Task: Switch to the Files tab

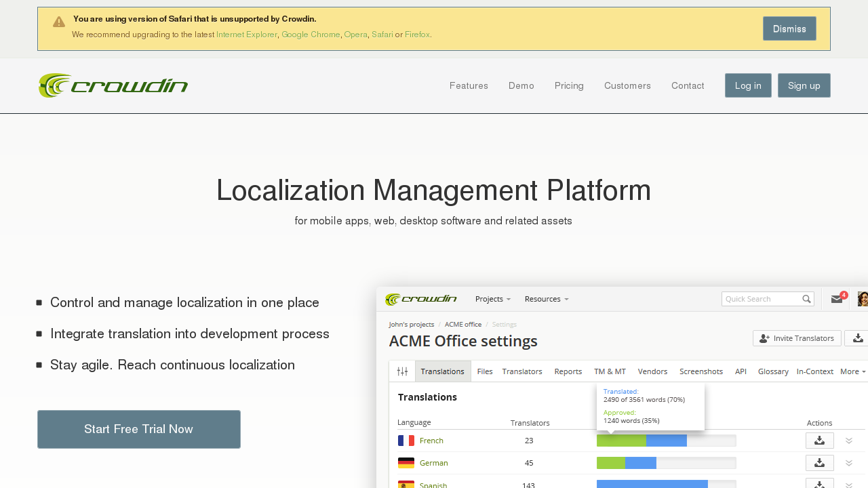Action: (x=485, y=371)
